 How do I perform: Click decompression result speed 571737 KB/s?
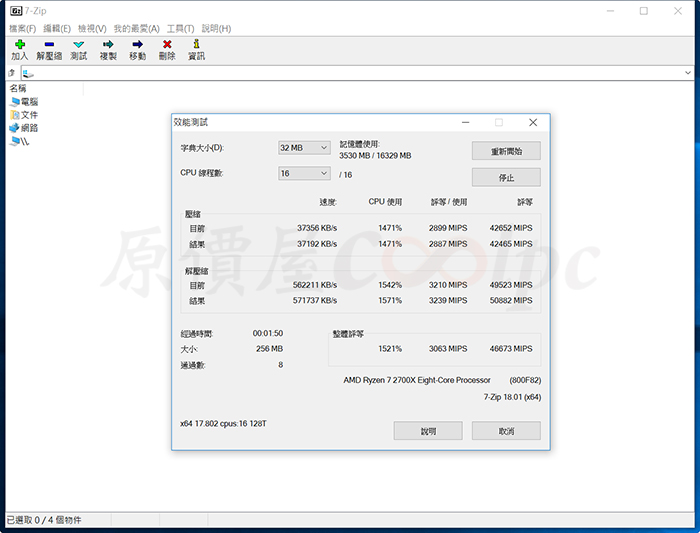point(315,300)
